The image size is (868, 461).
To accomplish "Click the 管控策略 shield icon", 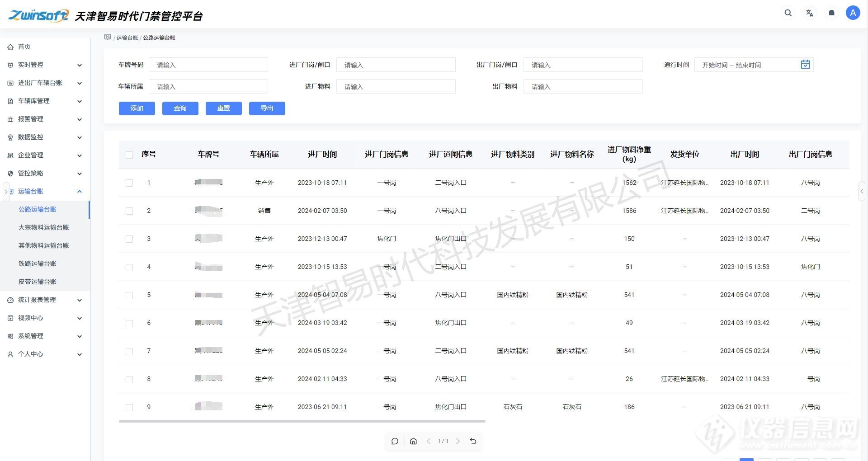I will pos(10,174).
